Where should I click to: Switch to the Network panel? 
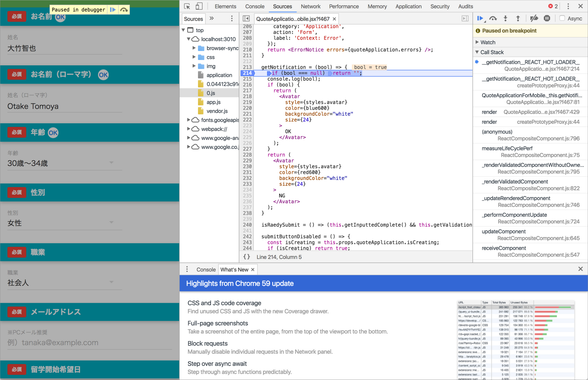click(311, 6)
